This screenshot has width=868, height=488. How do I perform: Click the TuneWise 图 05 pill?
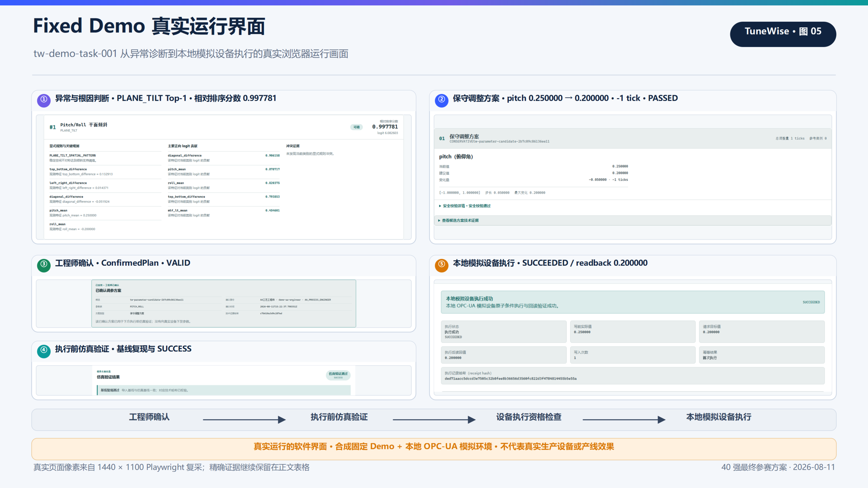coord(783,34)
